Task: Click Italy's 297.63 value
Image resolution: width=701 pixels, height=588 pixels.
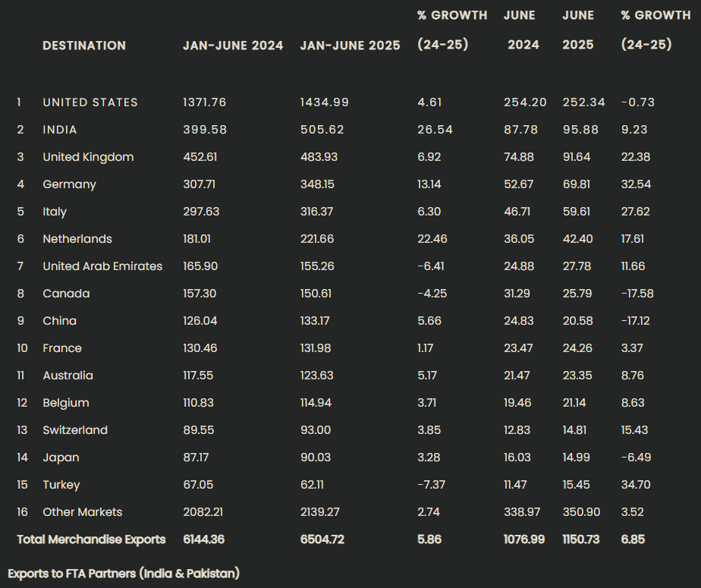Action: (x=201, y=212)
